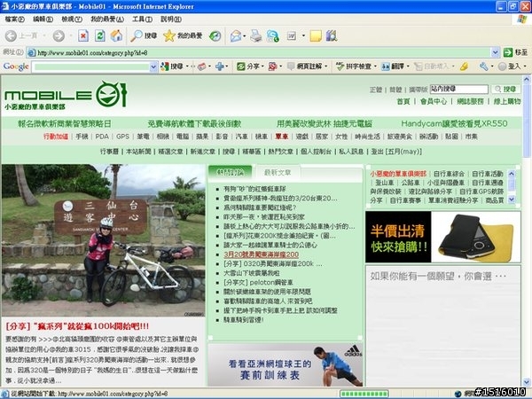Click the Skype toolbar icon

coord(272,35)
